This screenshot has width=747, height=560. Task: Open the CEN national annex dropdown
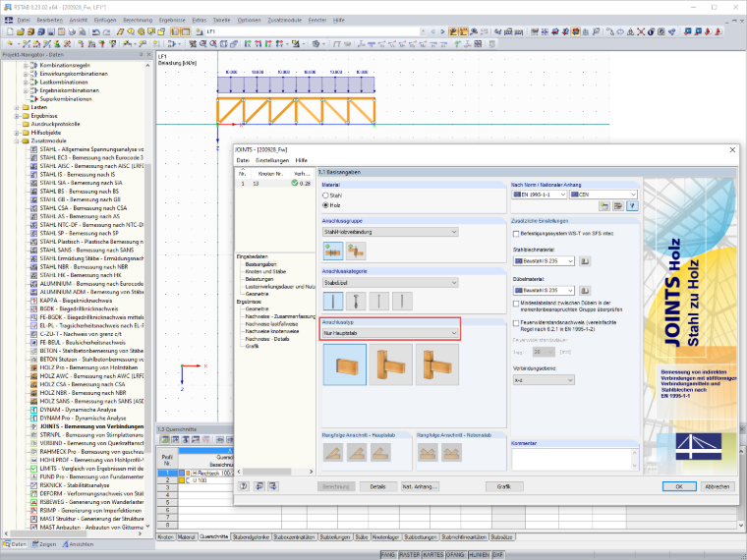point(603,195)
